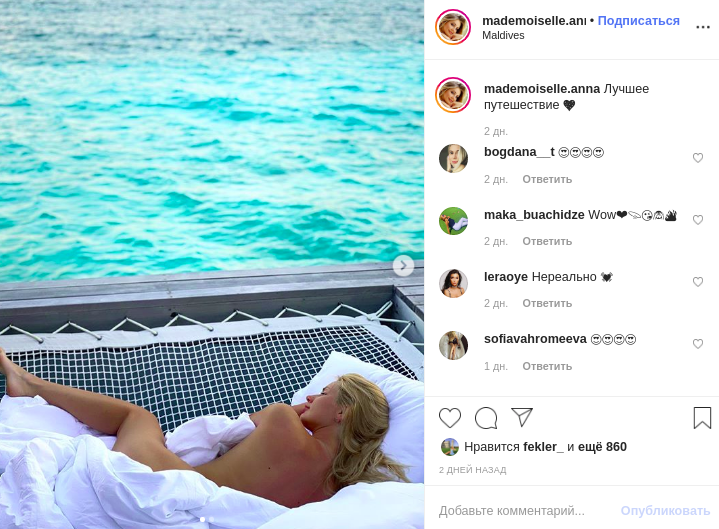The image size is (719, 529).
Task: Like the comment by maka_buachidze
Action: pyautogui.click(x=698, y=220)
